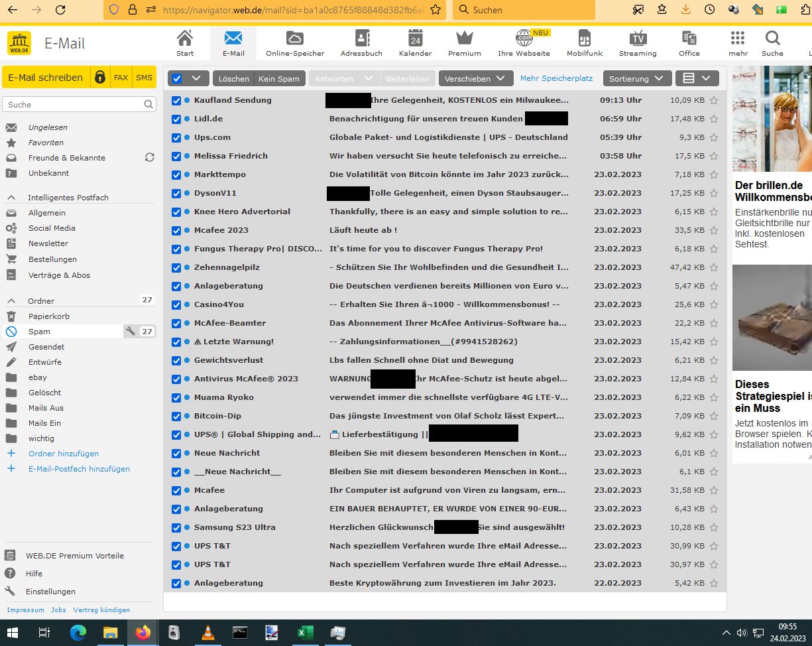Star the Kaufland Sendung email

tap(714, 101)
